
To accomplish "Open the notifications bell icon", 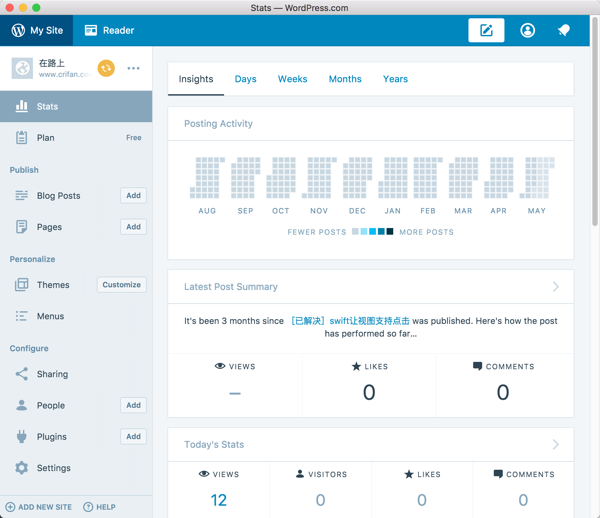I will pos(564,30).
